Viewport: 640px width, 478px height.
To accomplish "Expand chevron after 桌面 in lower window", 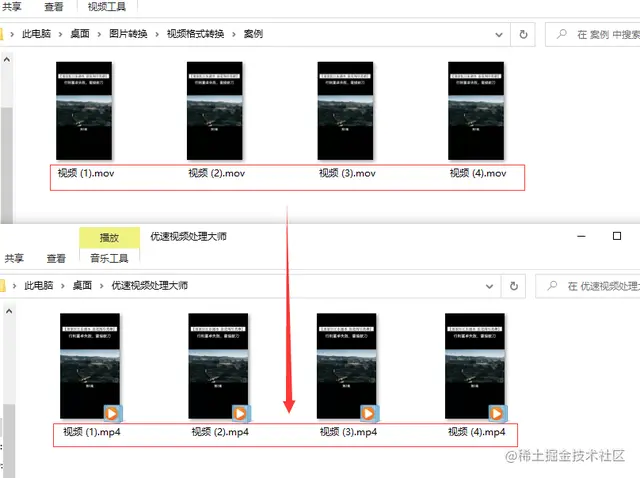I will [102, 286].
